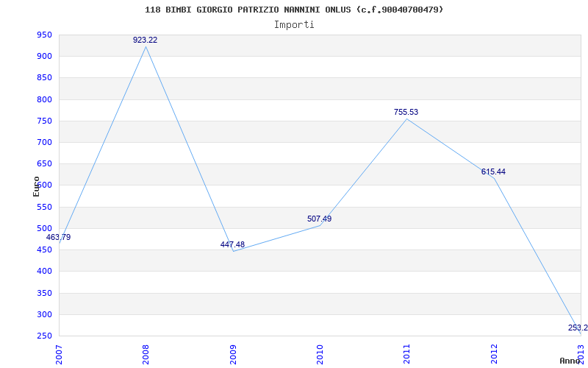Click the chart title '118 BIMBI GIORGIO PATRIZIO NANNINI ONLUS'
Image resolution: width=588 pixels, height=368 pixels.
point(248,10)
